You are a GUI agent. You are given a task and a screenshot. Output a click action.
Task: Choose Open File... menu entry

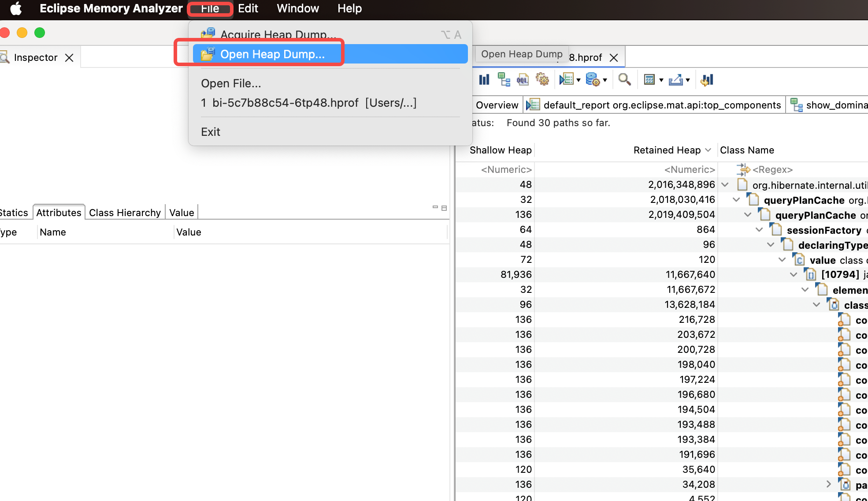click(330, 83)
